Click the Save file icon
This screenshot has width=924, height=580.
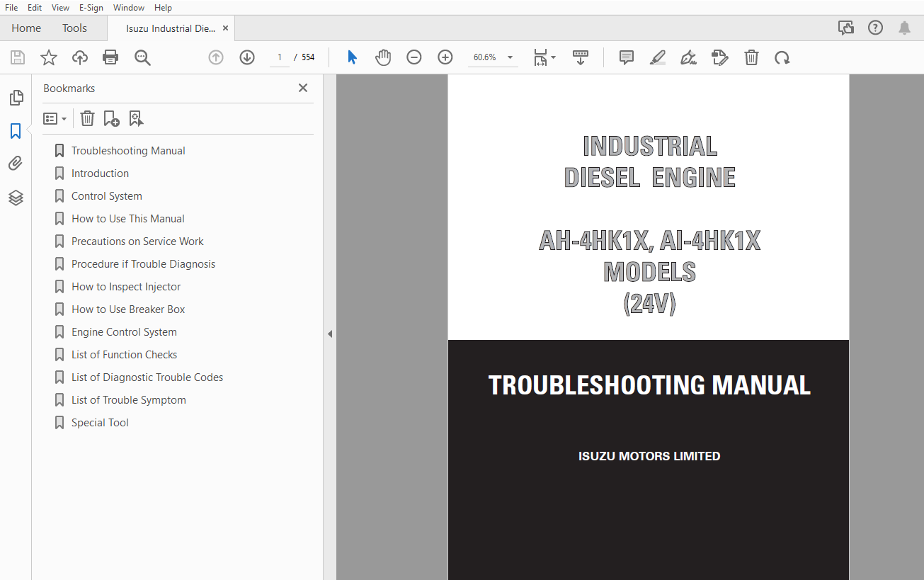[x=18, y=57]
